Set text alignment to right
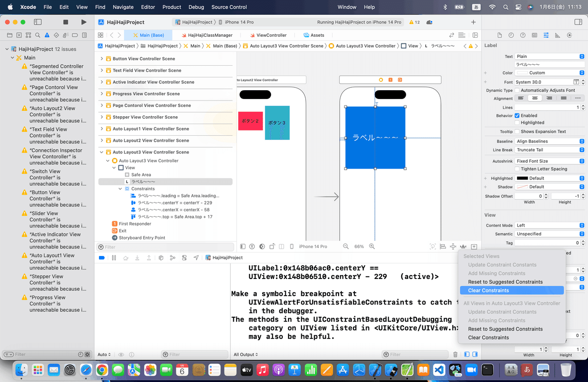This screenshot has width=588, height=382. (x=549, y=98)
